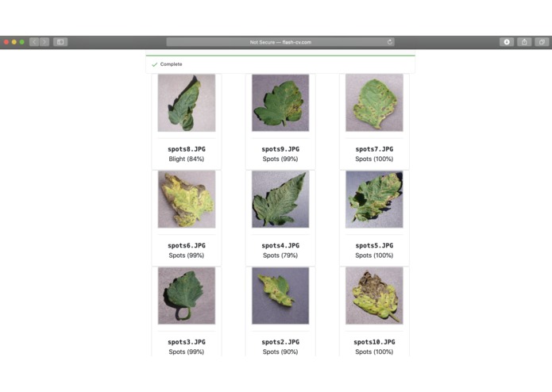Minimize Safari with the yellow button
552x392 pixels.
(x=14, y=42)
